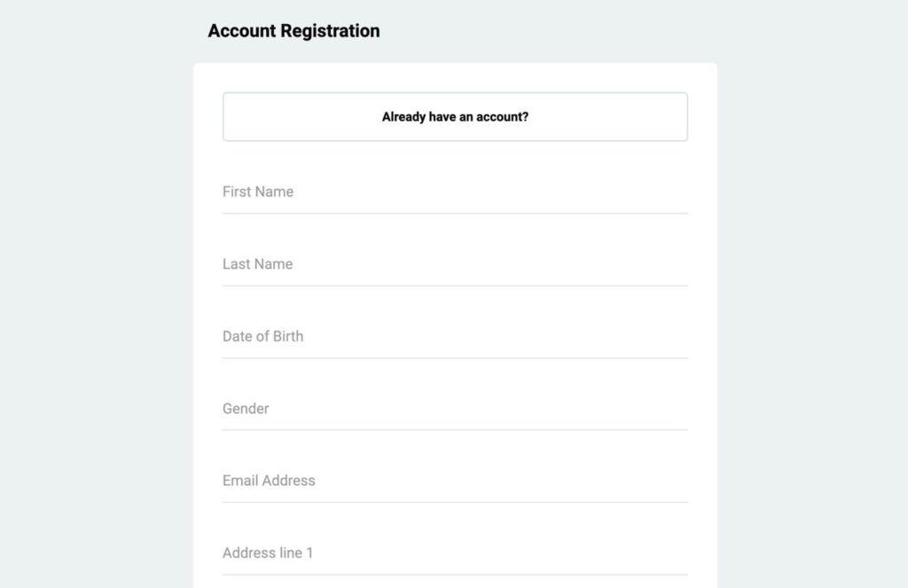The image size is (908, 588).
Task: Click the 'Last Name' placeholder text
Action: [257, 264]
